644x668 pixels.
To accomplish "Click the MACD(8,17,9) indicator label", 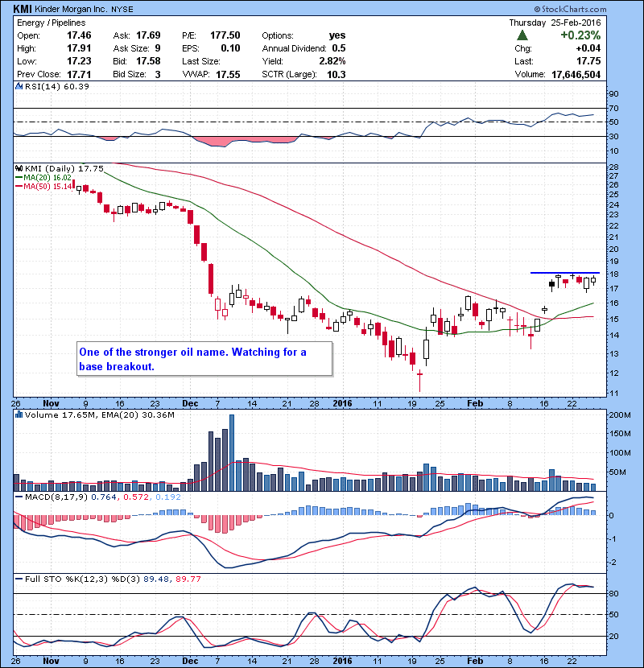I will point(56,497).
